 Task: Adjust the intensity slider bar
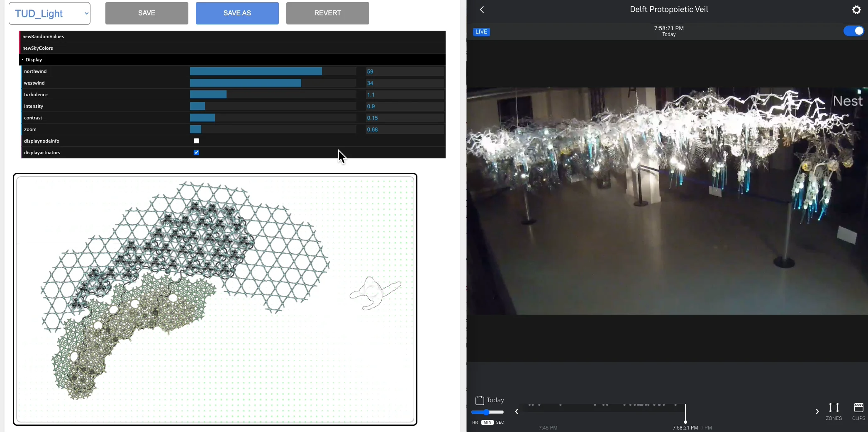(273, 106)
